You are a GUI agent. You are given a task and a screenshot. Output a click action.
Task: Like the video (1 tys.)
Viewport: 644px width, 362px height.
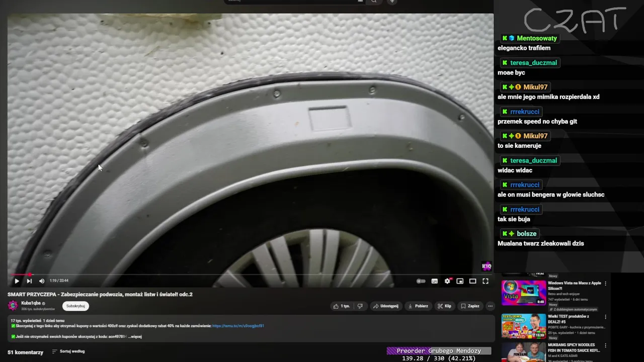(342, 306)
